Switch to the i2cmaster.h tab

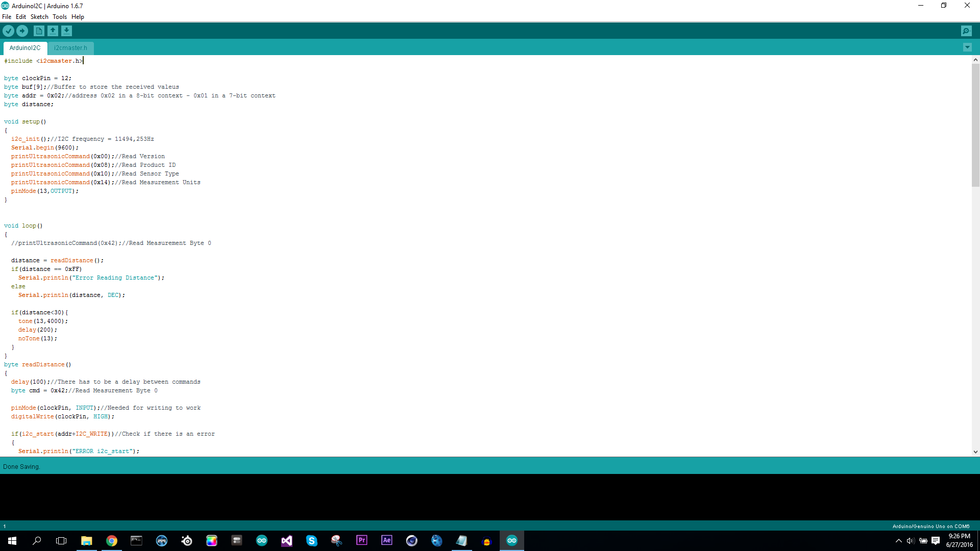tap(70, 48)
